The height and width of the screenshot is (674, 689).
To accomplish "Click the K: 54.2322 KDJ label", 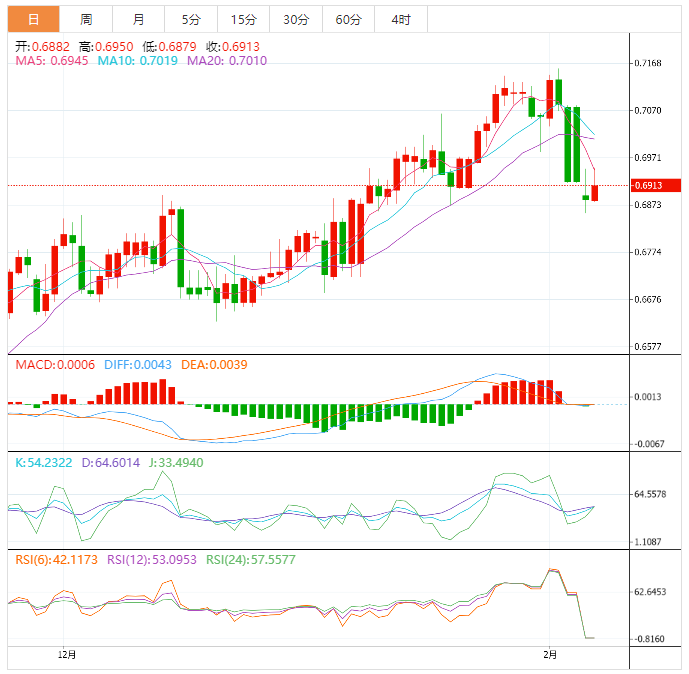I will [x=43, y=463].
